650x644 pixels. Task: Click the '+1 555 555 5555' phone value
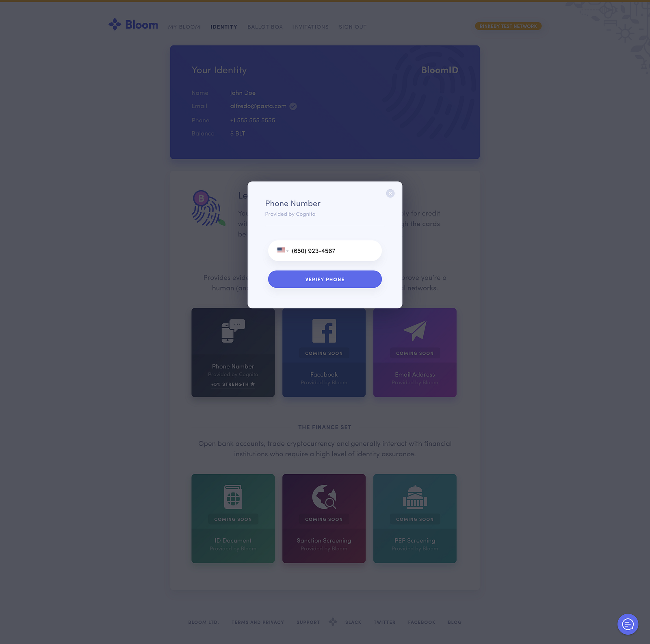[253, 120]
